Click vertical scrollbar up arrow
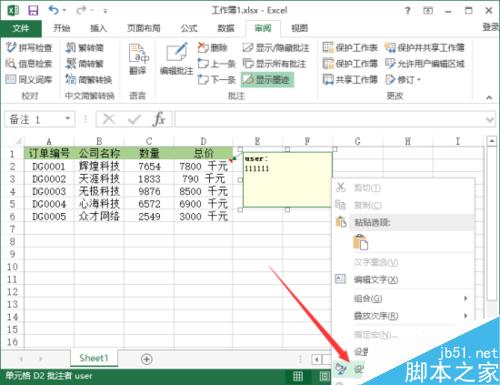Viewport: 500px width, 385px height. point(492,141)
